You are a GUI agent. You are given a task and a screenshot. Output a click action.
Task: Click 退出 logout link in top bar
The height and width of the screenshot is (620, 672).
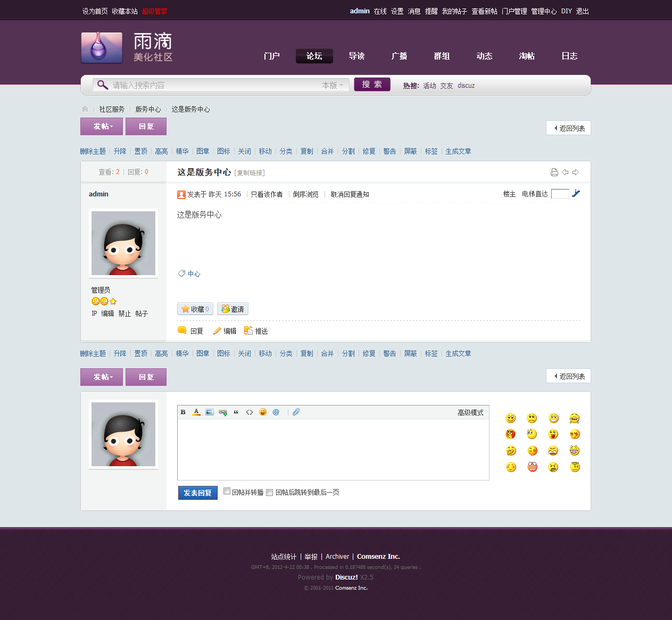pyautogui.click(x=582, y=11)
